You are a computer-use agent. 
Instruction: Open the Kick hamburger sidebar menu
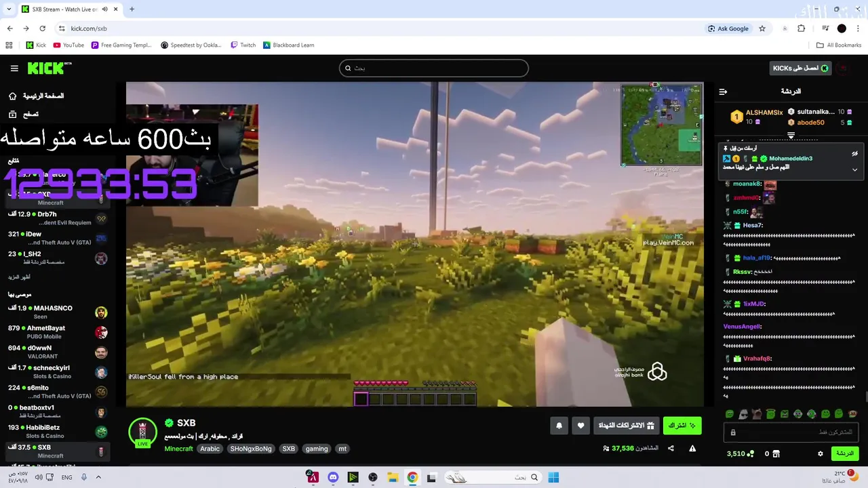click(x=14, y=68)
